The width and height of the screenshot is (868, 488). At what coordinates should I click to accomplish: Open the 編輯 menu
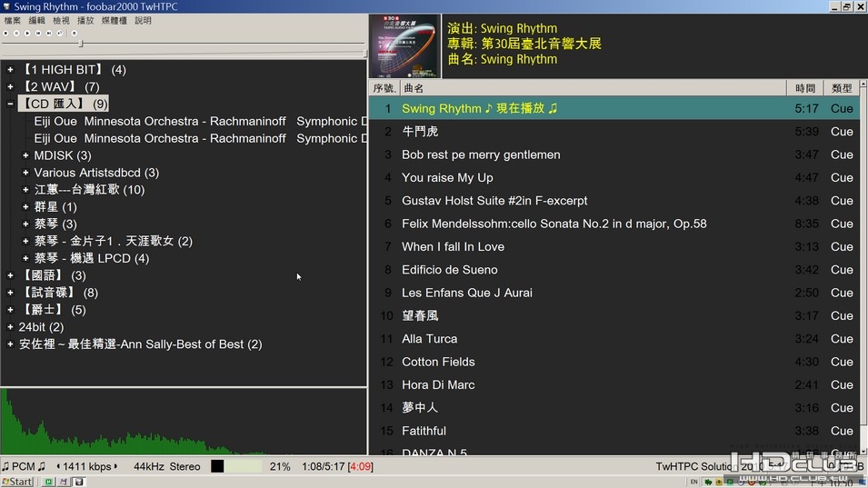[x=36, y=21]
